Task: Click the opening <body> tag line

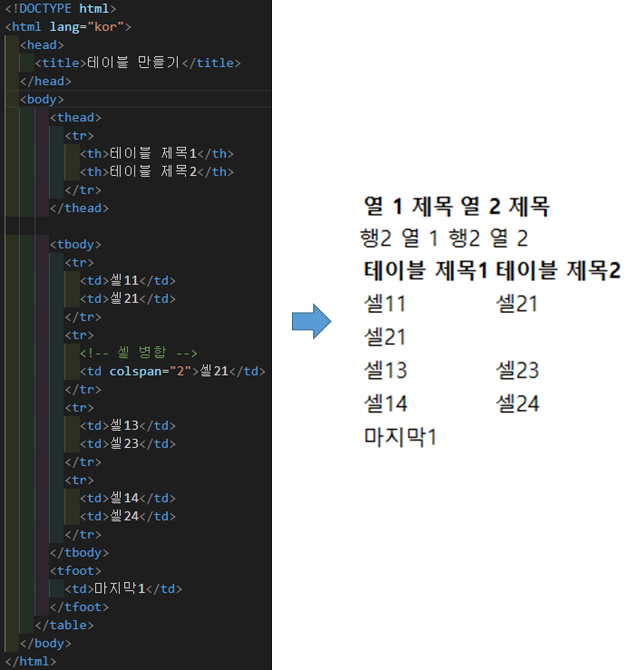Action: (42, 99)
